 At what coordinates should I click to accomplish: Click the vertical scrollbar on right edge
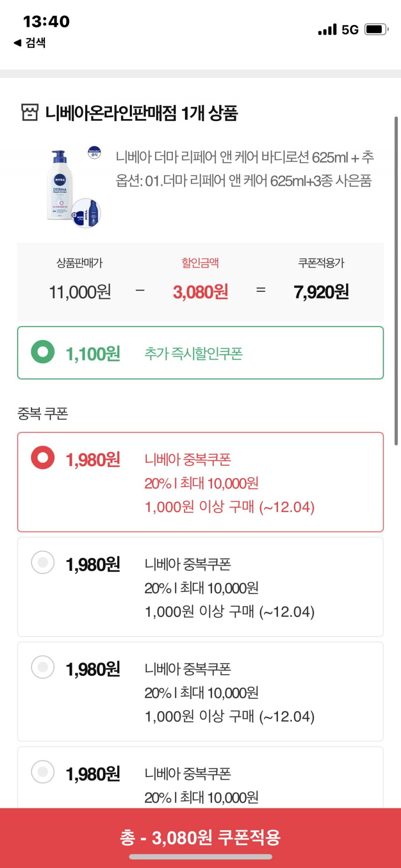tap(396, 281)
